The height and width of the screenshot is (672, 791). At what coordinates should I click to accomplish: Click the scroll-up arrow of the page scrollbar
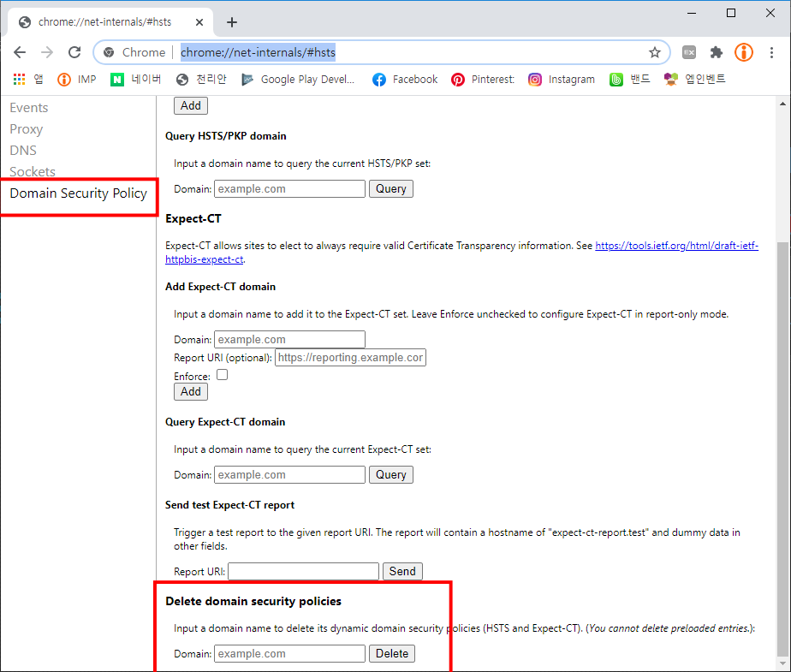[782, 104]
